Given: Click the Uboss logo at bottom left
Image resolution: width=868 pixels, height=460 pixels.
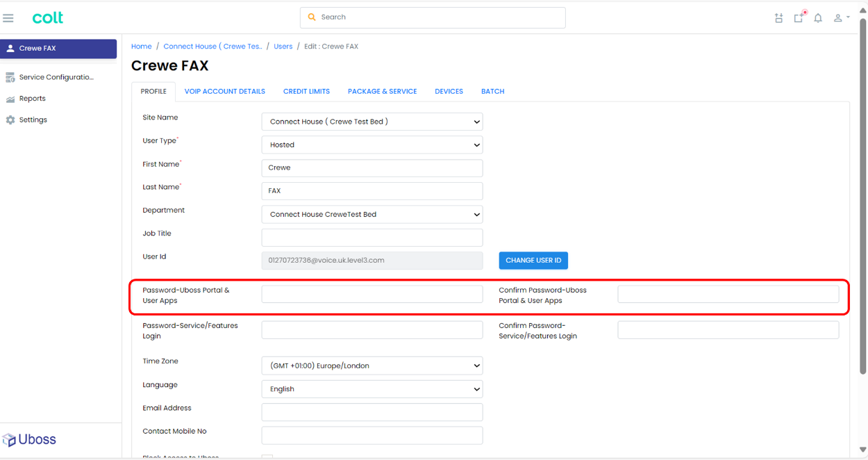Looking at the screenshot, I should [30, 440].
